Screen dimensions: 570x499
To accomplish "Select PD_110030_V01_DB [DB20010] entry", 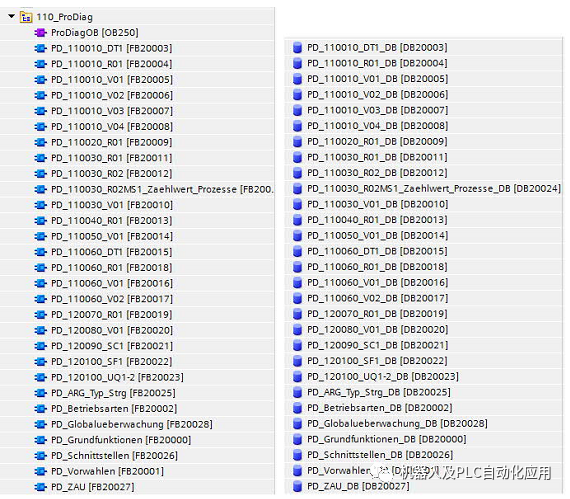I will click(x=377, y=204).
